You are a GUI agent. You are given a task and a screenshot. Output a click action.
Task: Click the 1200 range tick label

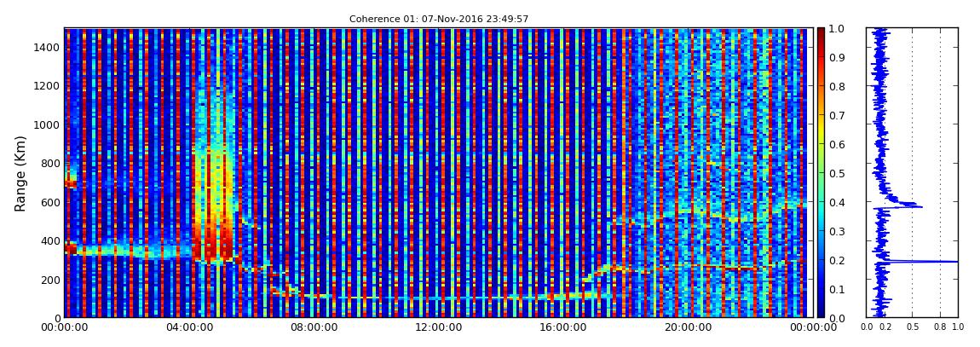[x=48, y=85]
